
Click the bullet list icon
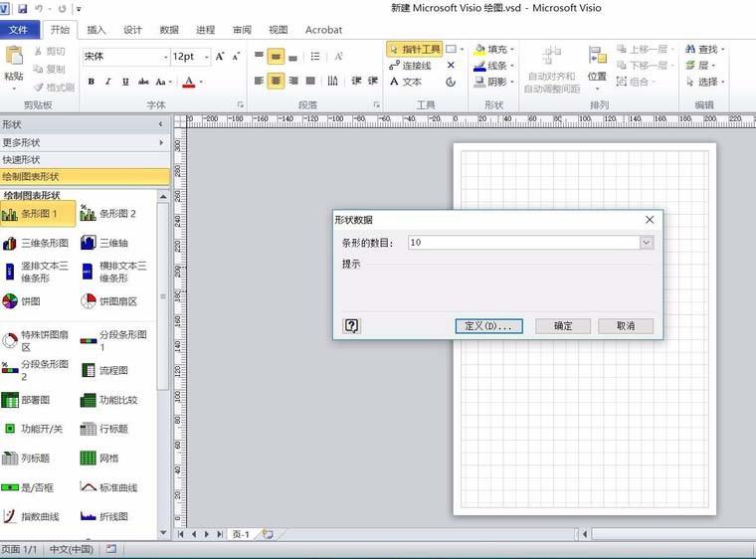(x=315, y=57)
